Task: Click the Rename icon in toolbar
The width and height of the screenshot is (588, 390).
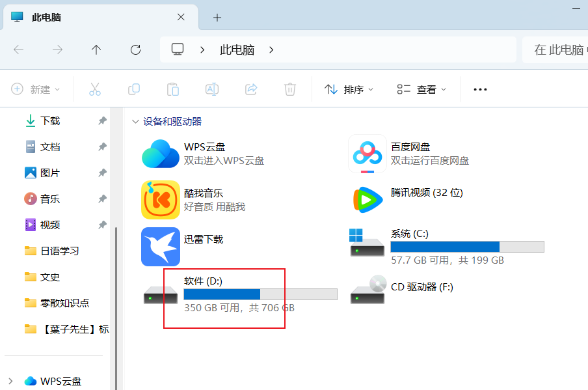Action: [212, 89]
